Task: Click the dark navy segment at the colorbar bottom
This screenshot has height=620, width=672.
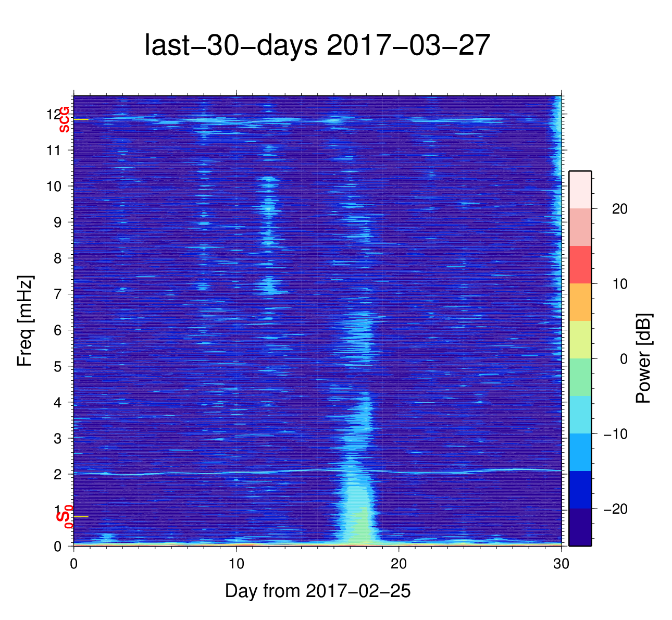Action: pyautogui.click(x=580, y=527)
